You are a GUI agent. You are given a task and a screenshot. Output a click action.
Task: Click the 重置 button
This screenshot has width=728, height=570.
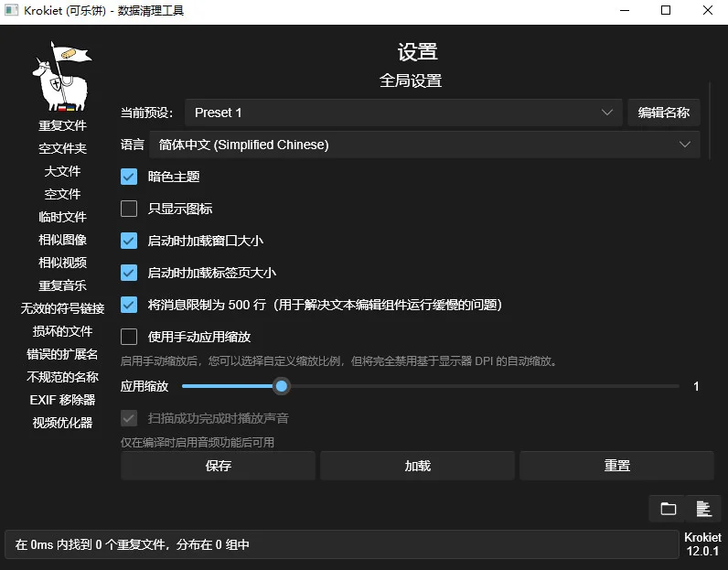tap(616, 466)
